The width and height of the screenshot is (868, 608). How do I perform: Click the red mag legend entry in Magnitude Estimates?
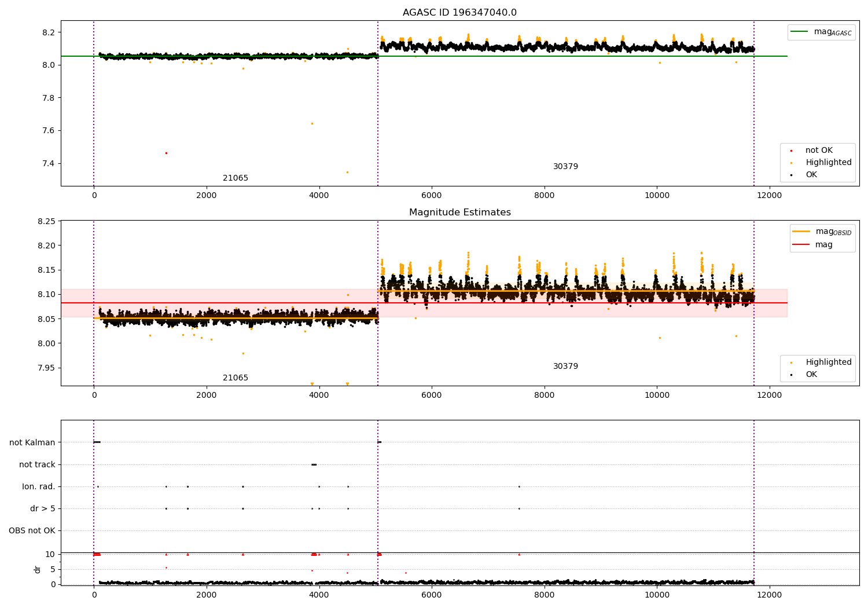tap(823, 245)
